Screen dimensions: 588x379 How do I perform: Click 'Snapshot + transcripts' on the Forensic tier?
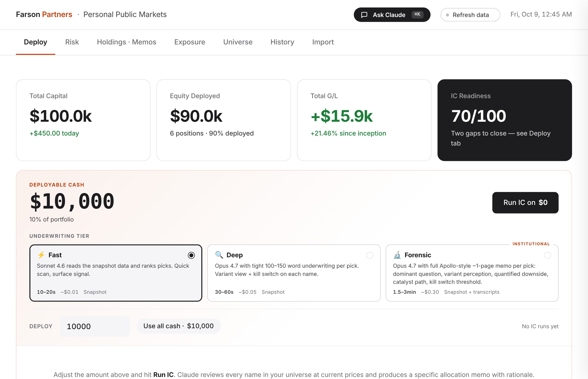coord(472,292)
